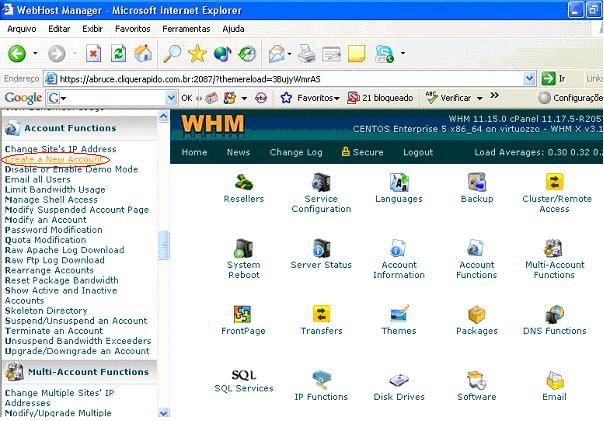
Task: Click the Google toolbar OK button
Action: pos(187,98)
